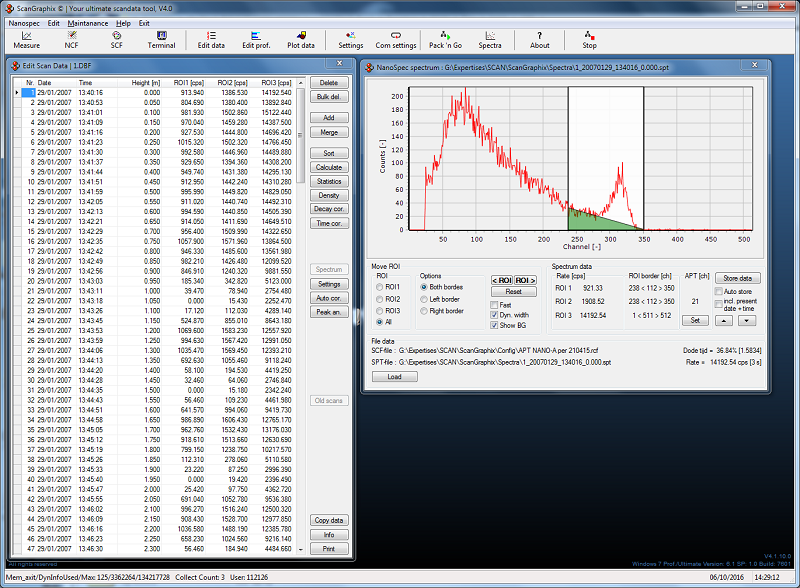The width and height of the screenshot is (800, 588).
Task: Launch the Terminal from the toolbar
Action: pyautogui.click(x=161, y=39)
